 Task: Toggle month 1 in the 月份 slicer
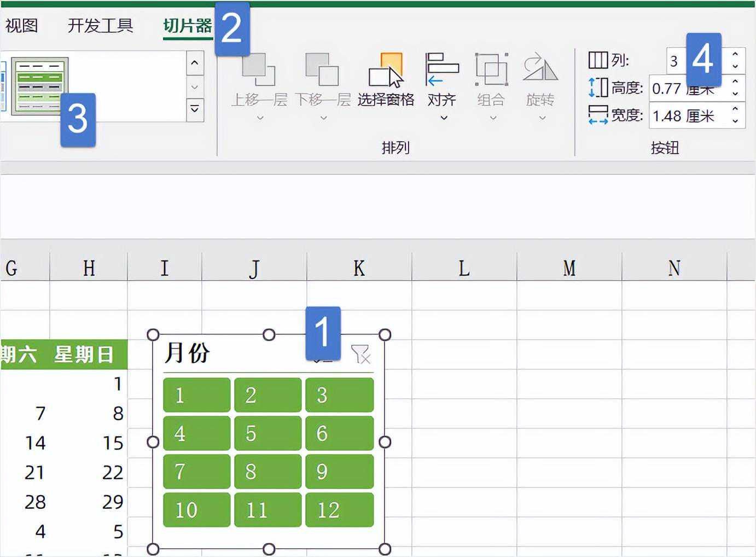point(196,395)
